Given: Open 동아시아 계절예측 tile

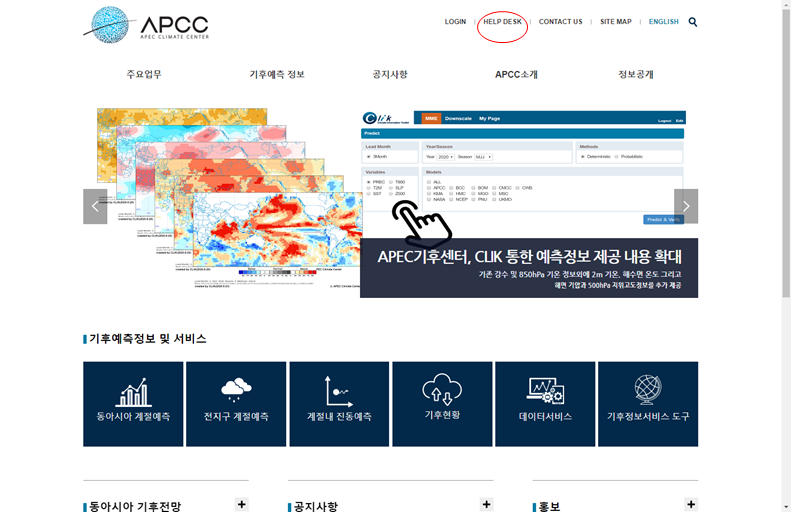Looking at the screenshot, I should [133, 404].
